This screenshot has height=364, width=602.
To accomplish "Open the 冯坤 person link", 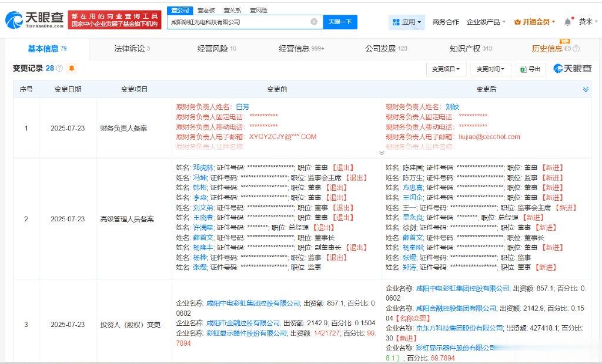I will [200, 177].
